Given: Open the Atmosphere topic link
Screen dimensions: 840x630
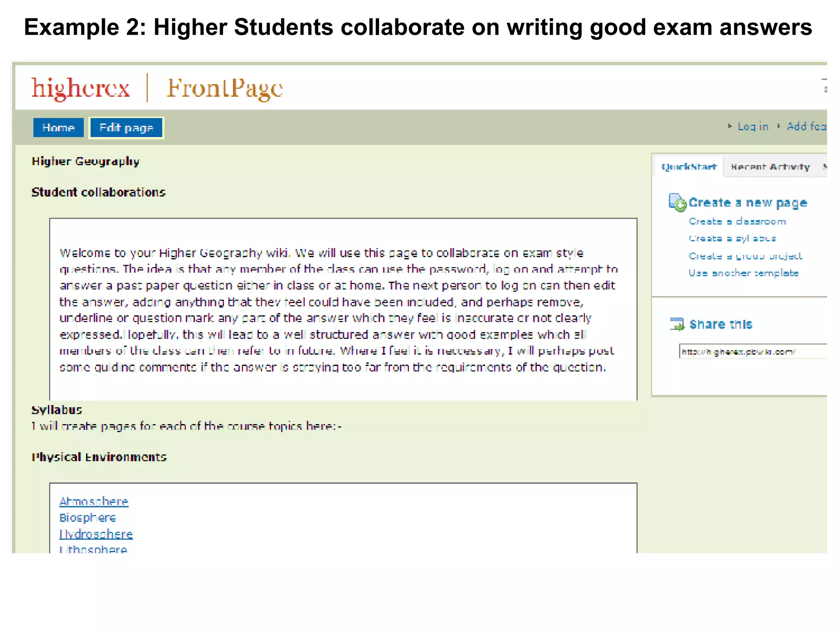Looking at the screenshot, I should (x=94, y=502).
